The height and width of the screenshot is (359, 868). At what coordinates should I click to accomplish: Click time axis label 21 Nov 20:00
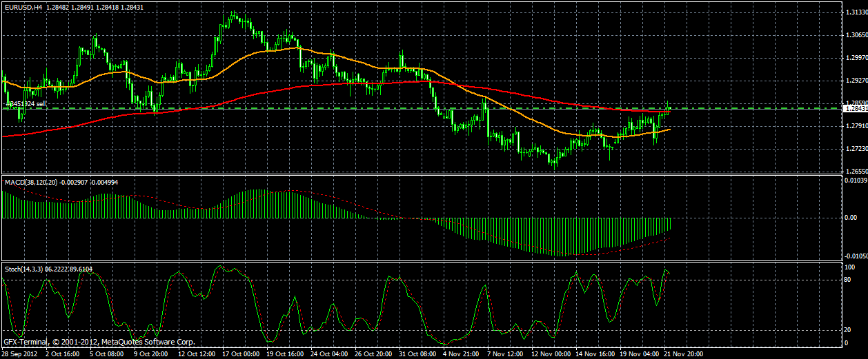(x=684, y=353)
